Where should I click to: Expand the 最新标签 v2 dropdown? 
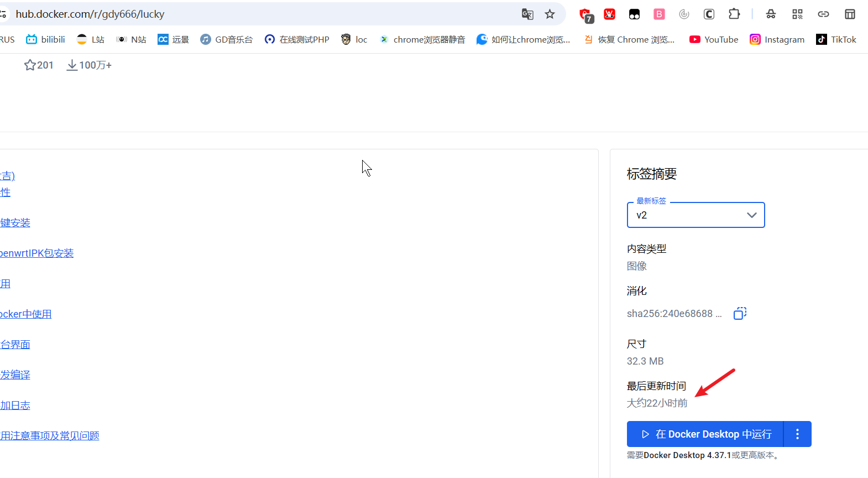(696, 215)
